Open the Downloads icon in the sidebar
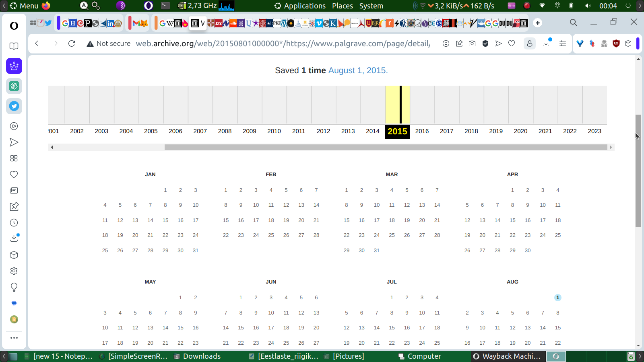 pos(14,238)
